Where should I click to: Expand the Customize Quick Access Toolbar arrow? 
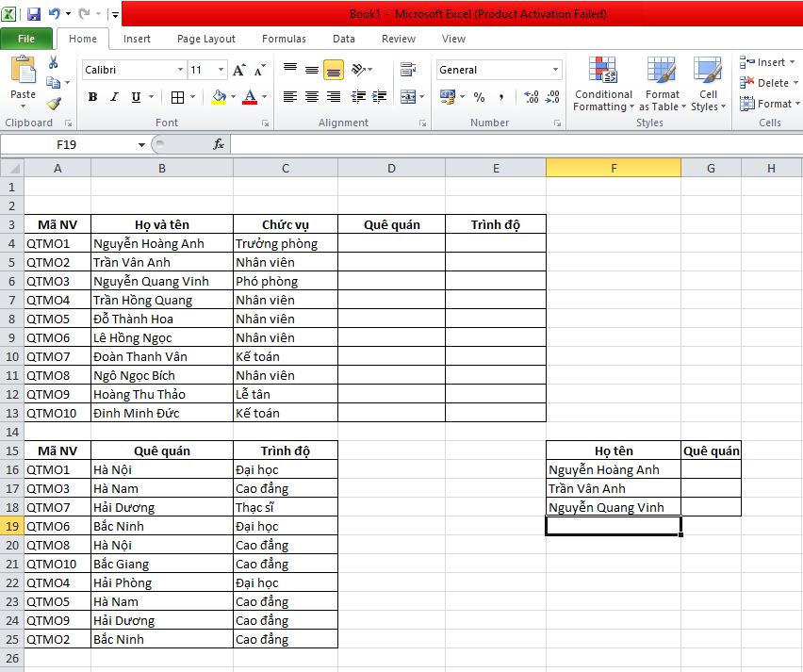pos(116,14)
